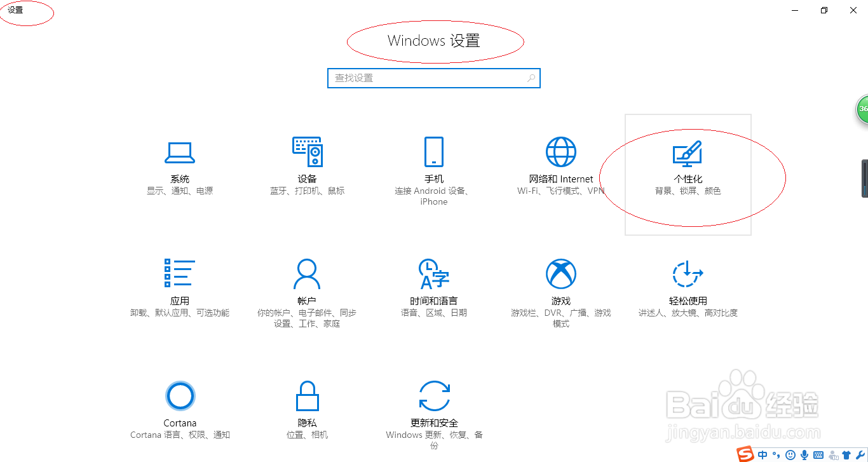Click the Sogou S logo on IME bar
Image resolution: width=868 pixels, height=462 pixels.
click(x=745, y=454)
